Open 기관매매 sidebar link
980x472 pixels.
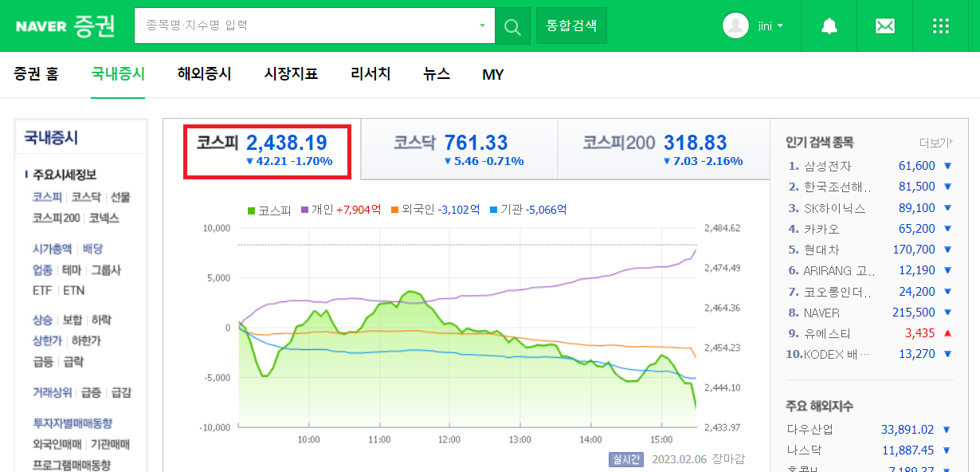point(110,444)
